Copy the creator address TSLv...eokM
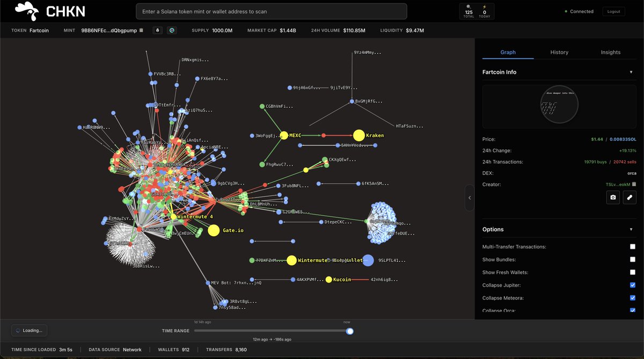Viewport: 644px width, 359px height. [634, 184]
